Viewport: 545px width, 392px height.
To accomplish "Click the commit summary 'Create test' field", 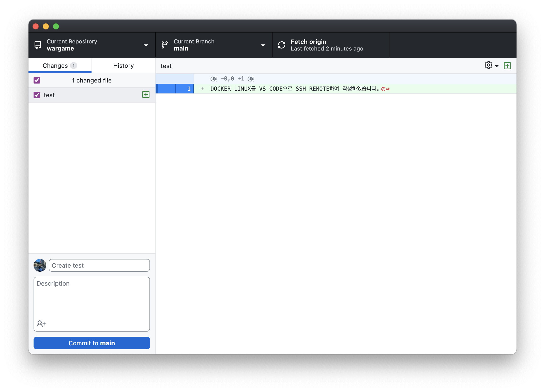I will pos(99,265).
